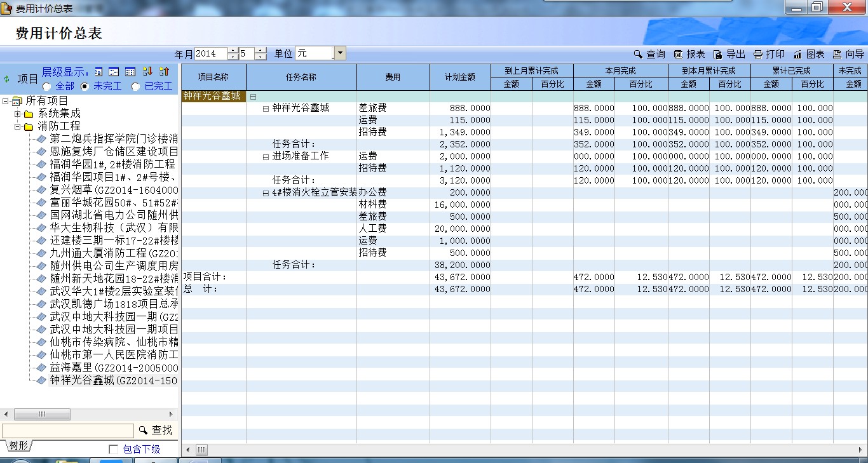Open the 单位 unit dropdown

tap(340, 53)
